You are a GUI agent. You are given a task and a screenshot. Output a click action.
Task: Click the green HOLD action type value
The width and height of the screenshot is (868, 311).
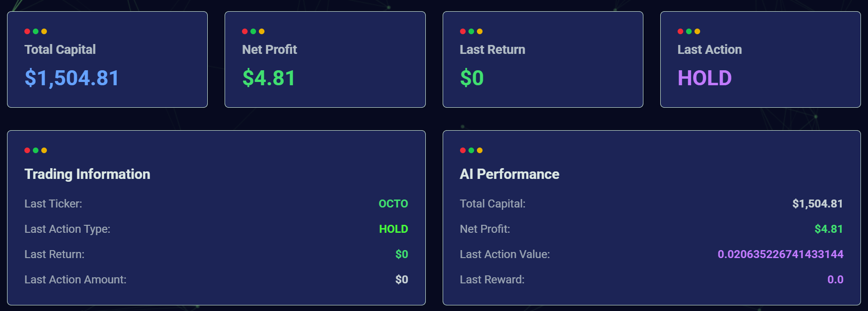[x=393, y=229]
